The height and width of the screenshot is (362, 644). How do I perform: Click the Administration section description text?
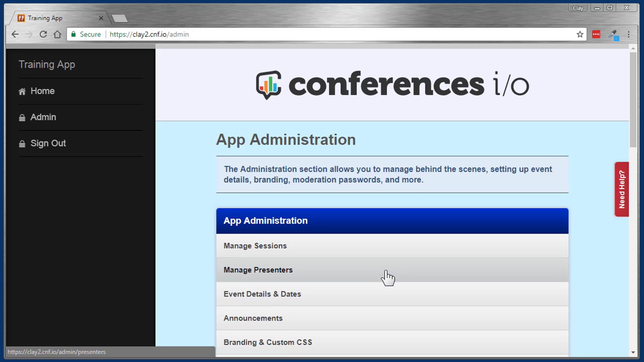[x=388, y=174]
